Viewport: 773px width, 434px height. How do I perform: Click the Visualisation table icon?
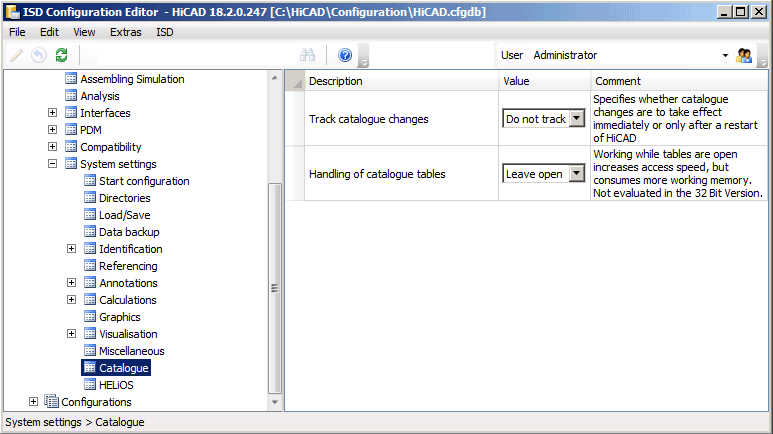(x=90, y=334)
